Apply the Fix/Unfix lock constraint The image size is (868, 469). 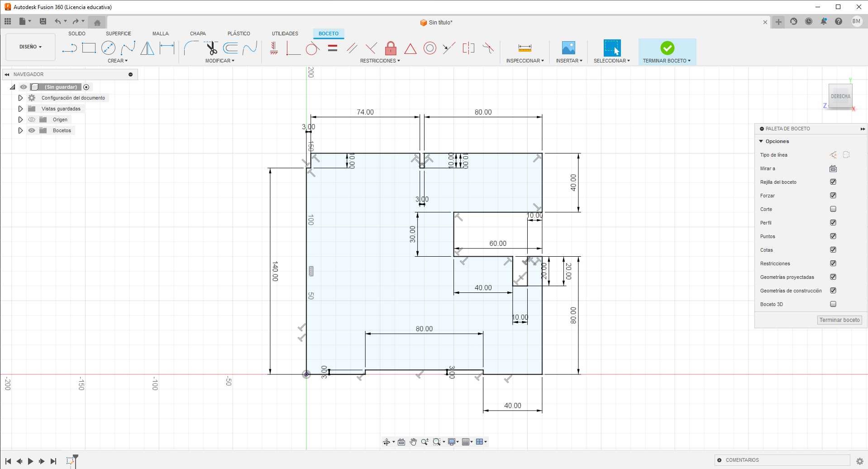pyautogui.click(x=391, y=48)
